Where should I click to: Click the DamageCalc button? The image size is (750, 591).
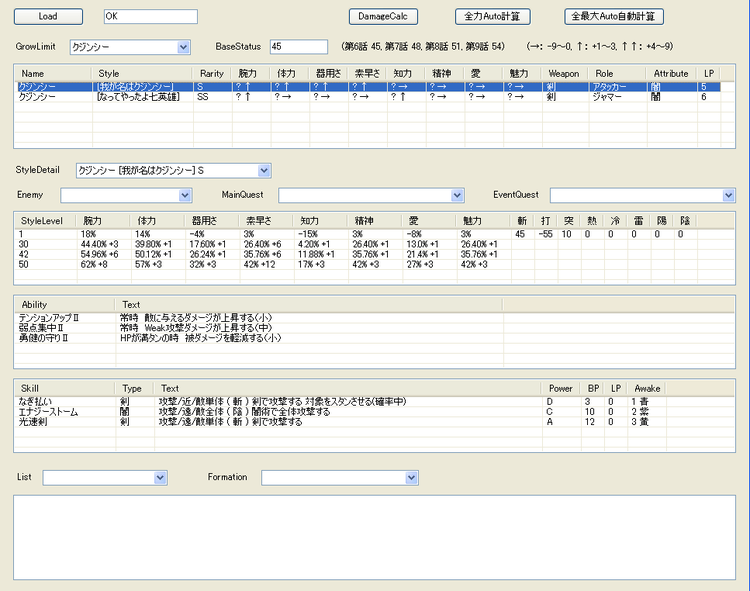[383, 17]
